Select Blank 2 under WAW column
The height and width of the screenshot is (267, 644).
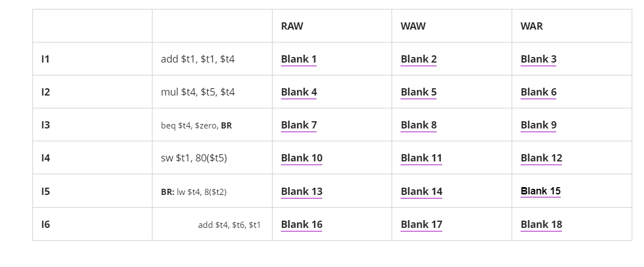(418, 59)
